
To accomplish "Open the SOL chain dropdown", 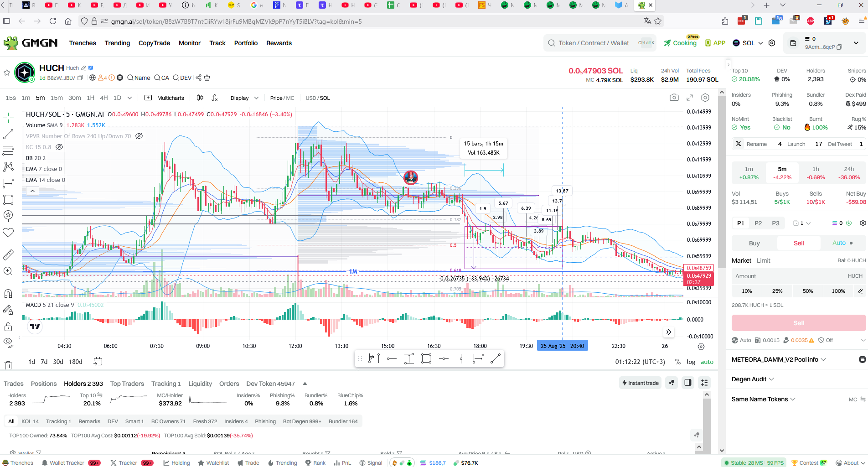I will pos(748,43).
